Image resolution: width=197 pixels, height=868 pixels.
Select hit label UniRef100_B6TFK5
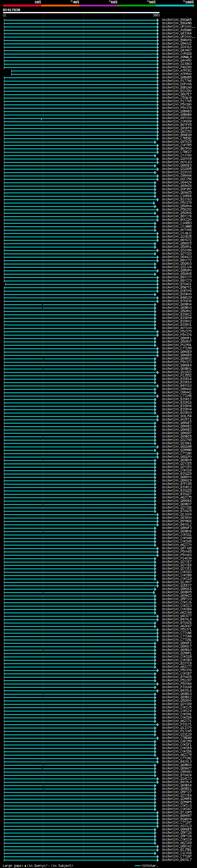(177, 125)
